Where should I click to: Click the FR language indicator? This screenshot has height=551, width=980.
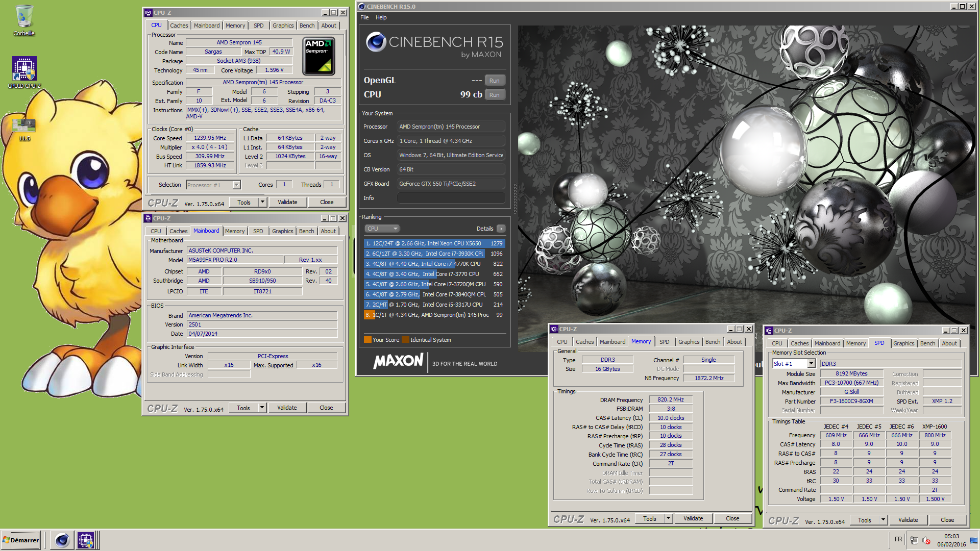pyautogui.click(x=898, y=539)
